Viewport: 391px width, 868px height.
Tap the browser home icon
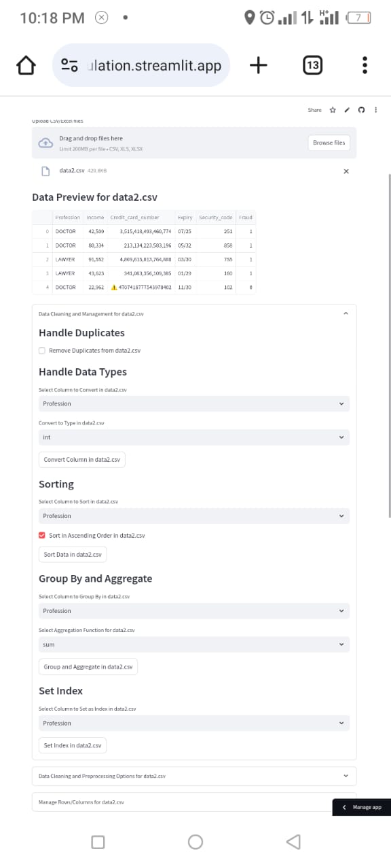point(25,65)
